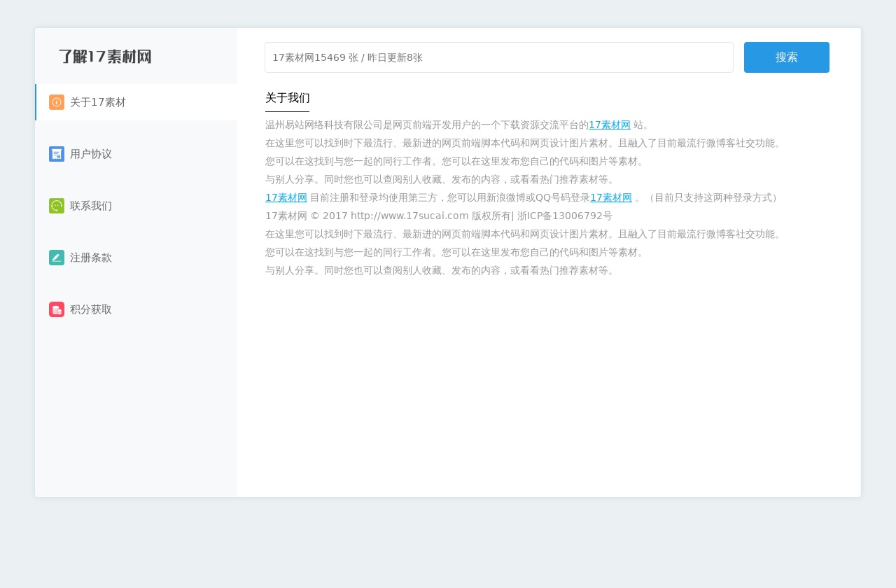The image size is (896, 588).
Task: Go to the 联系我们 sidebar entry
Action: [x=136, y=206]
